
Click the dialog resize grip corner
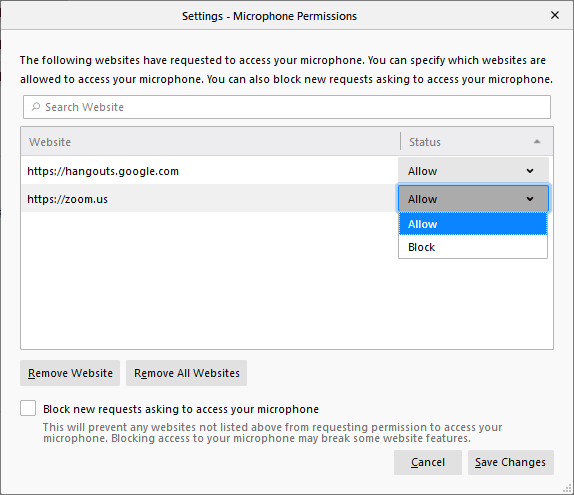click(x=567, y=488)
